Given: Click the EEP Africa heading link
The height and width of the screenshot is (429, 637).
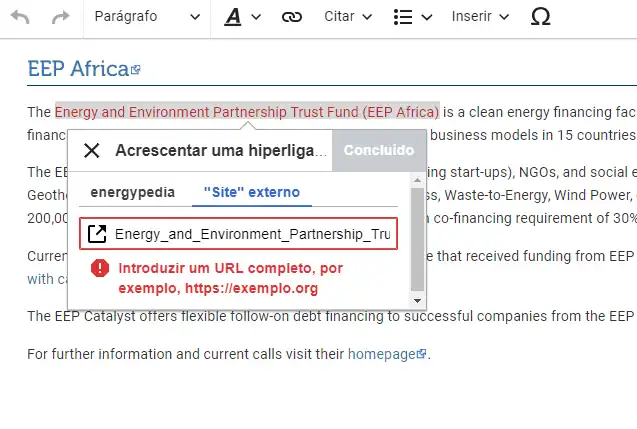Looking at the screenshot, I should point(77,69).
